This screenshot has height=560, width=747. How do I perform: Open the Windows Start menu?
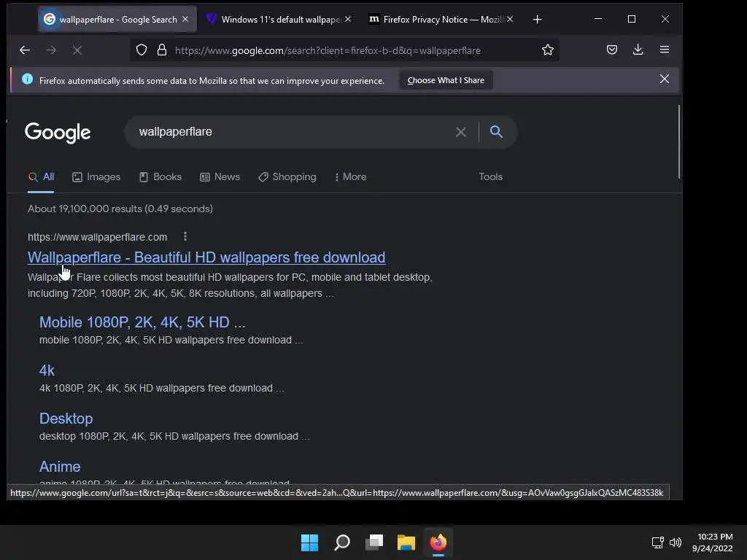309,542
